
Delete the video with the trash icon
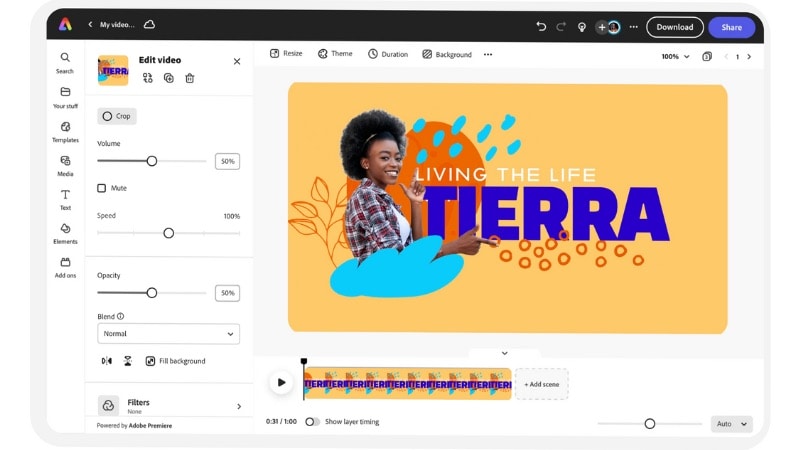coord(190,78)
